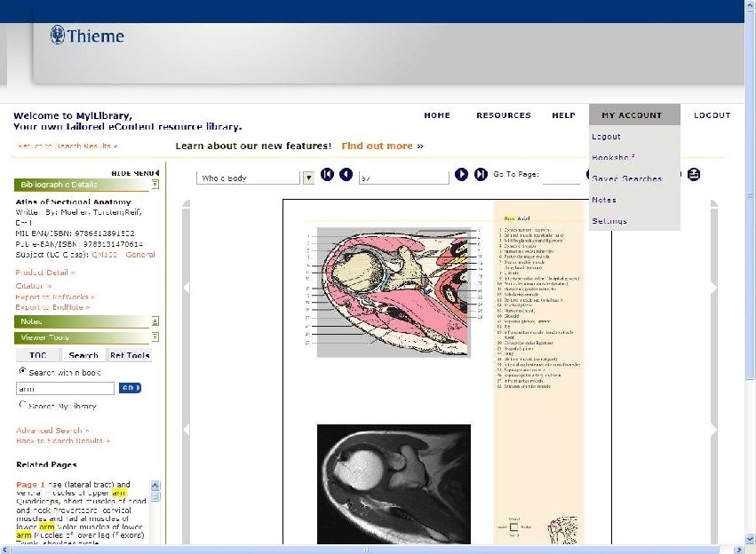Click the GO search button
The image size is (756, 554).
tap(130, 388)
